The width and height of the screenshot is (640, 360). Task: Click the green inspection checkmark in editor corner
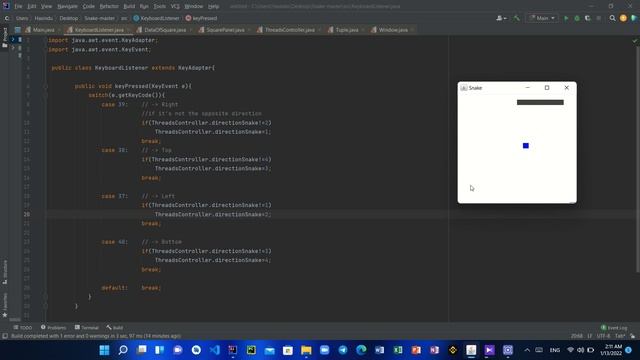(635, 40)
